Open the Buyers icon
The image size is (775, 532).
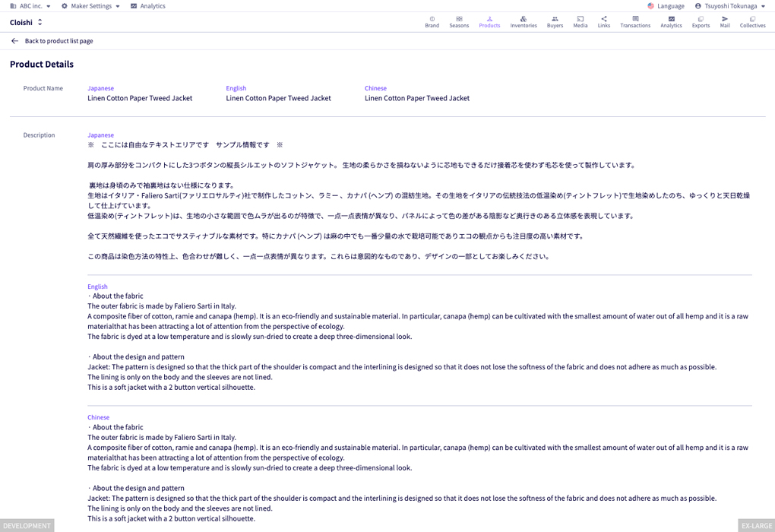[555, 19]
